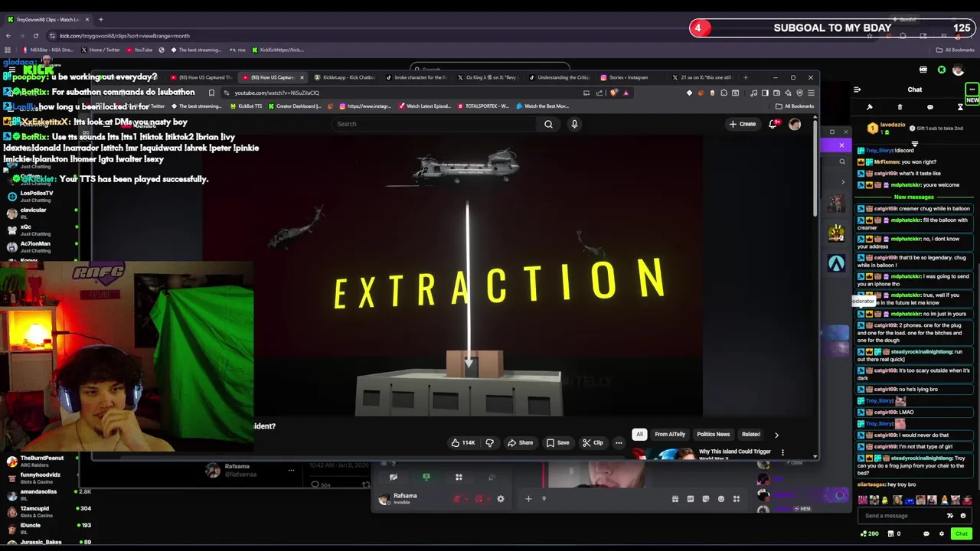
Task: Click the YouTube Create button
Action: pyautogui.click(x=743, y=124)
